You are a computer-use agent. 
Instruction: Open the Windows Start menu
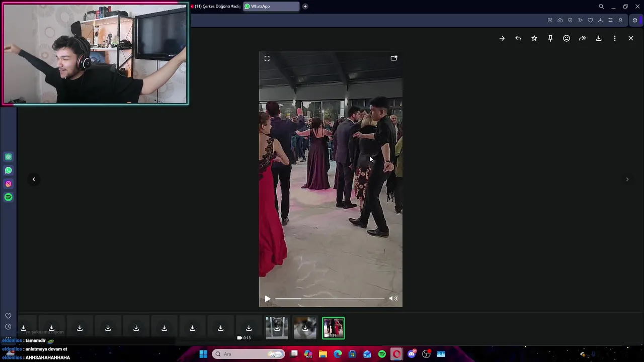coord(203,354)
